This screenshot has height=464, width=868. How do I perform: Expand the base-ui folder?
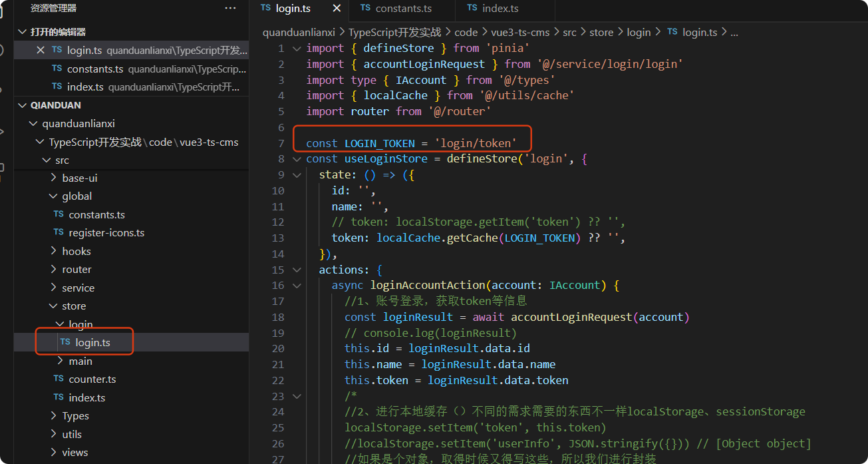pyautogui.click(x=54, y=178)
